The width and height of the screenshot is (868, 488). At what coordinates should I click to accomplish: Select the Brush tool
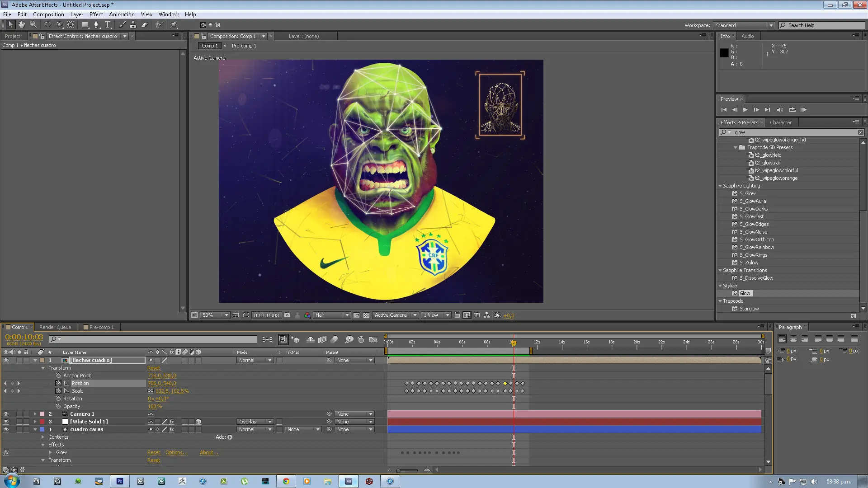point(122,25)
